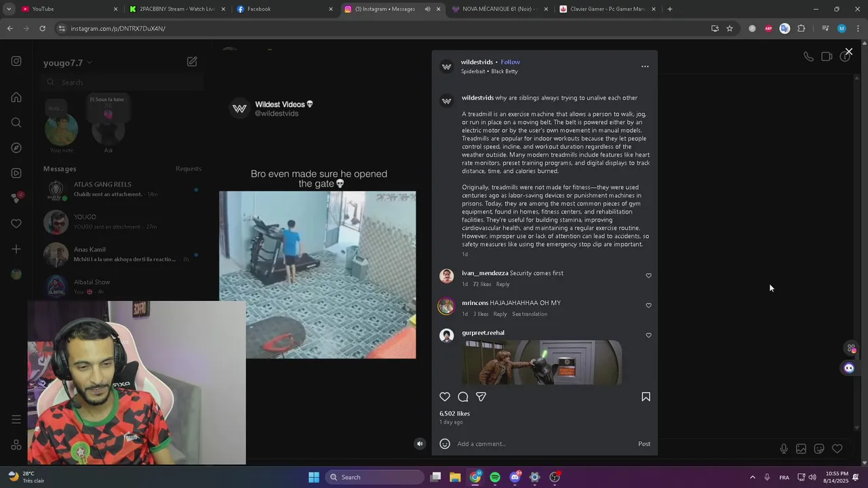Open the emoji picker beside comment box
Screen dimensions: 868x488
click(445, 444)
